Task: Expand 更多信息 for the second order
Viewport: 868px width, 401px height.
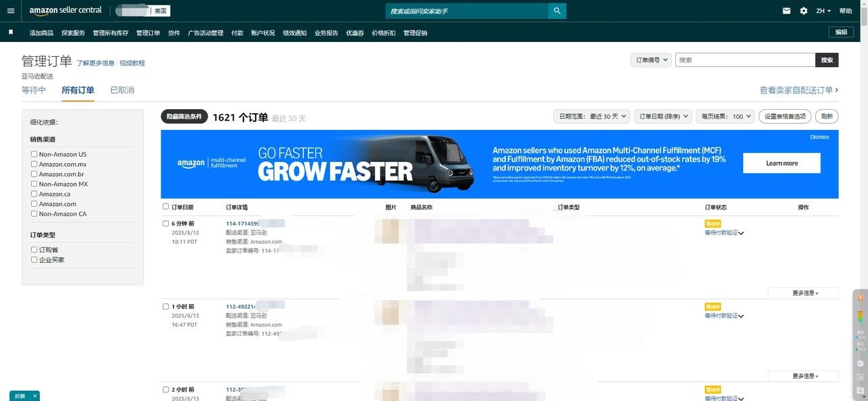Action: click(x=805, y=376)
